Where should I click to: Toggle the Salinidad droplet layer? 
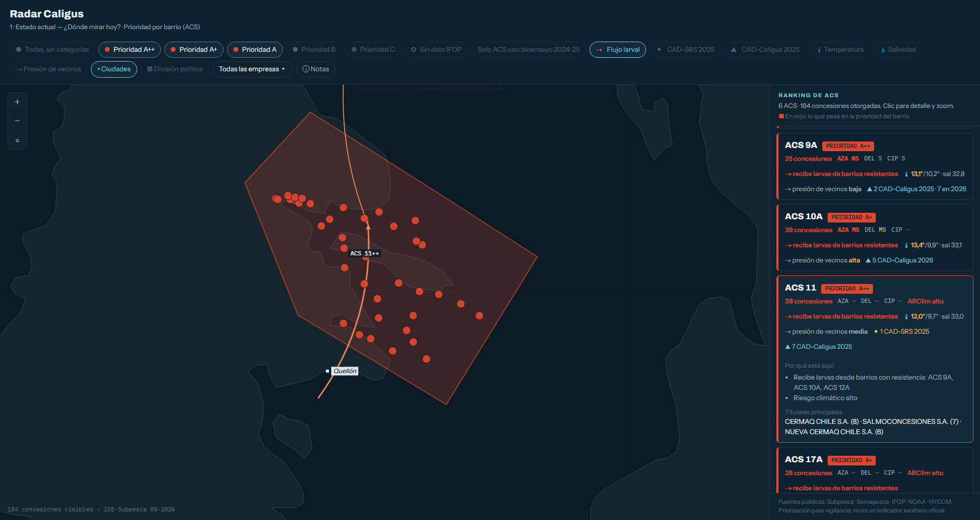(898, 50)
